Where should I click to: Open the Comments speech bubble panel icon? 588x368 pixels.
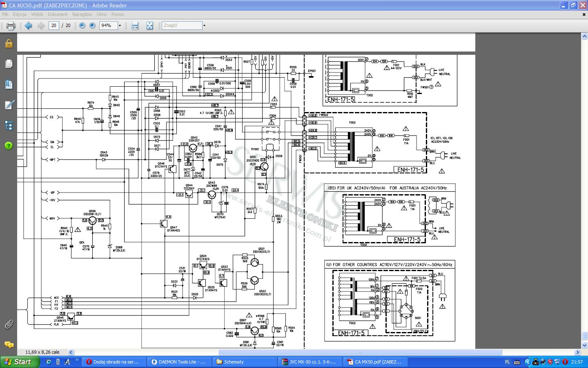(9, 345)
